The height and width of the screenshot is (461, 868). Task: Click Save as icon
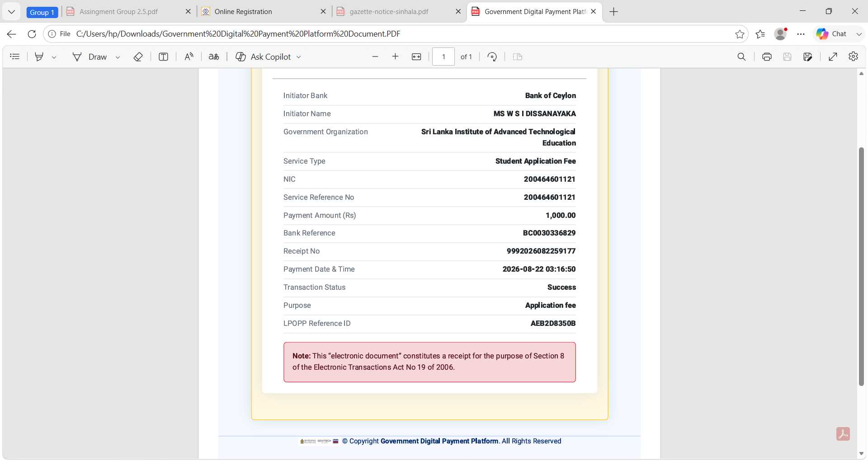click(x=808, y=56)
